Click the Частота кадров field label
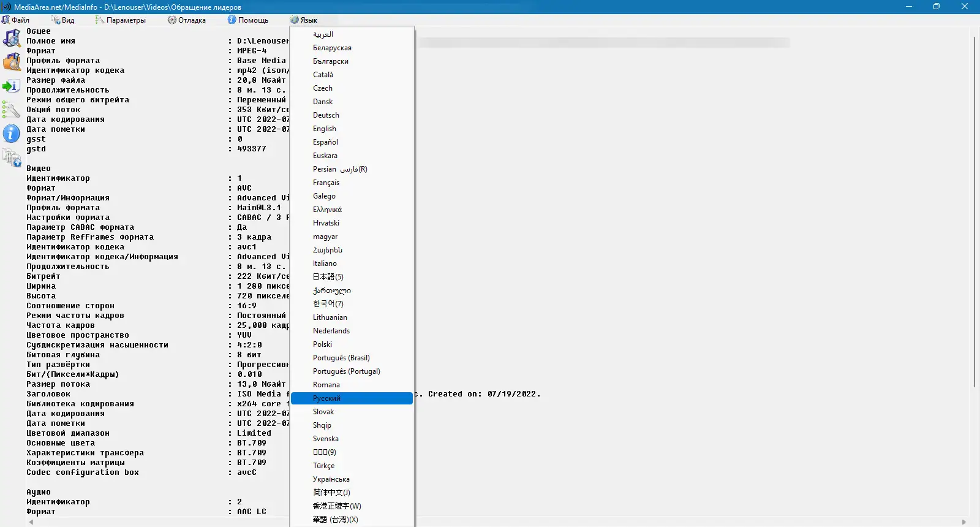This screenshot has height=527, width=980. click(x=61, y=325)
